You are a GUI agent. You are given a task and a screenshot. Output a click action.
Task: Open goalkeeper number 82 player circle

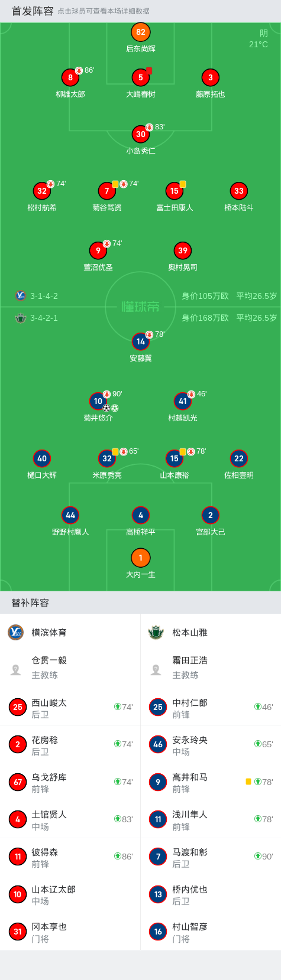[141, 32]
